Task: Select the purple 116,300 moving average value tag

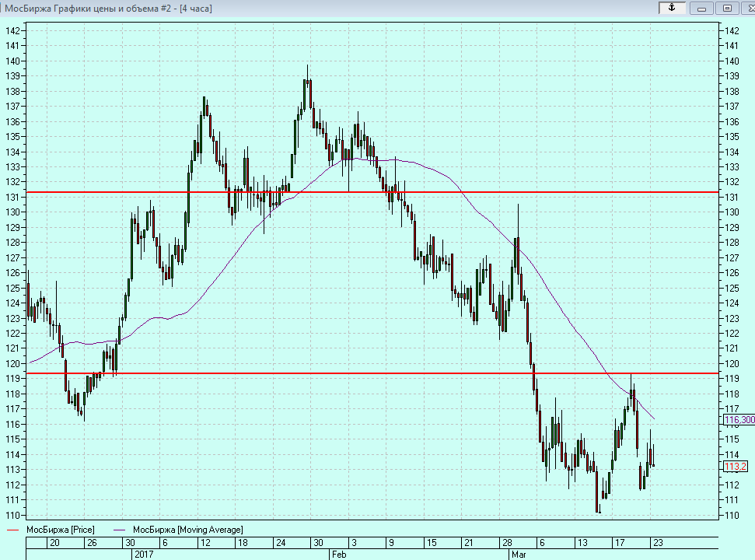Action: [x=739, y=420]
